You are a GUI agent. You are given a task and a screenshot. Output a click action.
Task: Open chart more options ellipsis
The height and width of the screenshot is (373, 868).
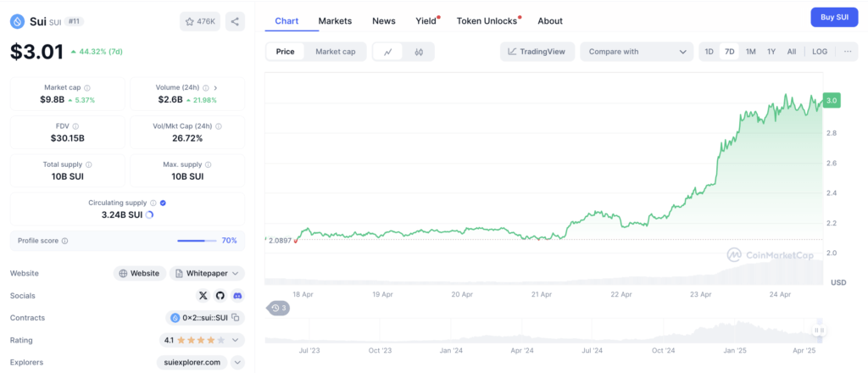point(848,52)
